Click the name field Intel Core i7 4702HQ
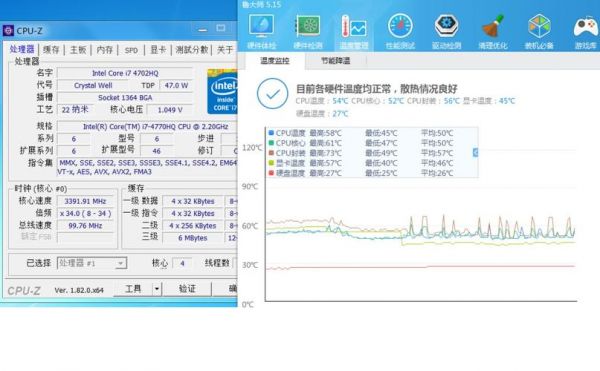The image size is (600, 371). [x=125, y=73]
